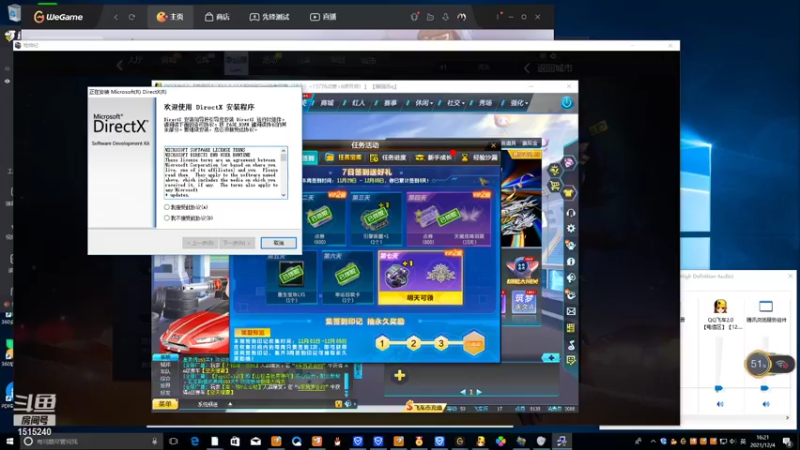Screen dimensions: 800x450
Task: Click the QQ Speed app icon in volume mixer
Action: pos(720,306)
